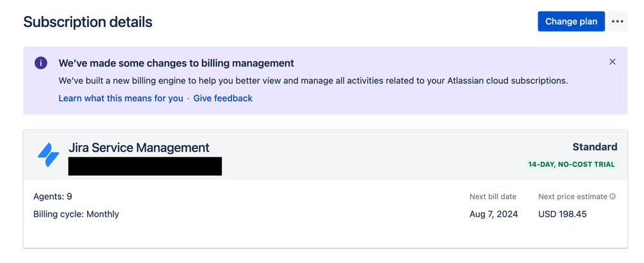
Task: Click the Next price estimate label
Action: pyautogui.click(x=572, y=197)
